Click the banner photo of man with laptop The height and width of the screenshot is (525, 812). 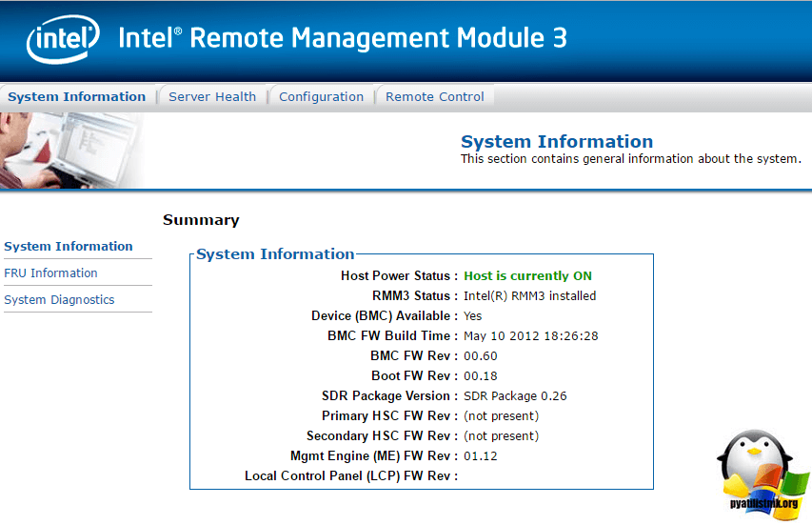point(70,150)
